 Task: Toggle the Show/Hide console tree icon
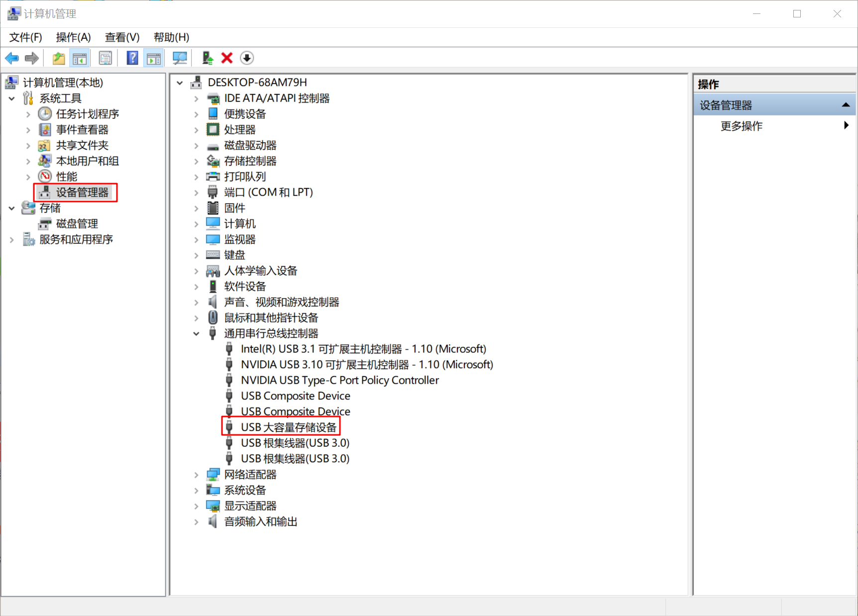point(80,58)
